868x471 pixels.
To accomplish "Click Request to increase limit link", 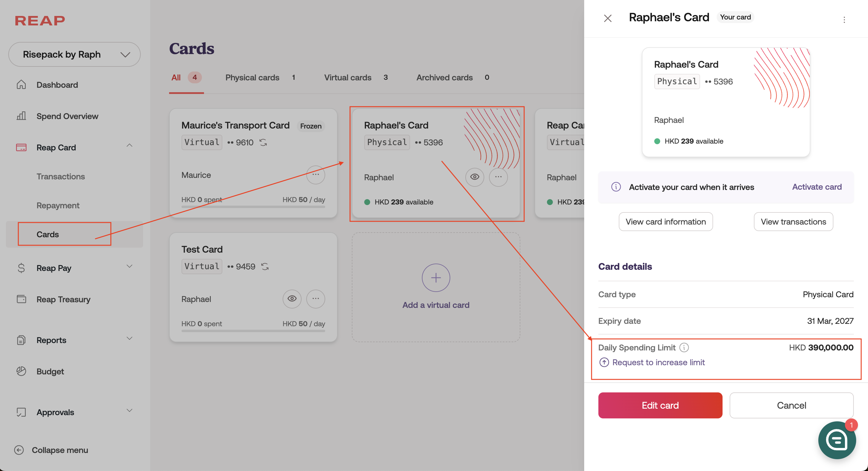I will point(658,362).
